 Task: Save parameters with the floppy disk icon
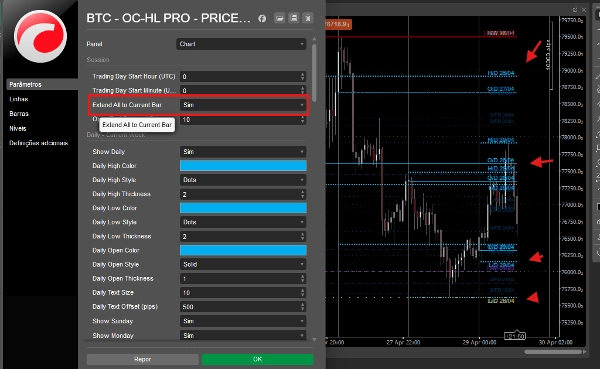click(294, 18)
